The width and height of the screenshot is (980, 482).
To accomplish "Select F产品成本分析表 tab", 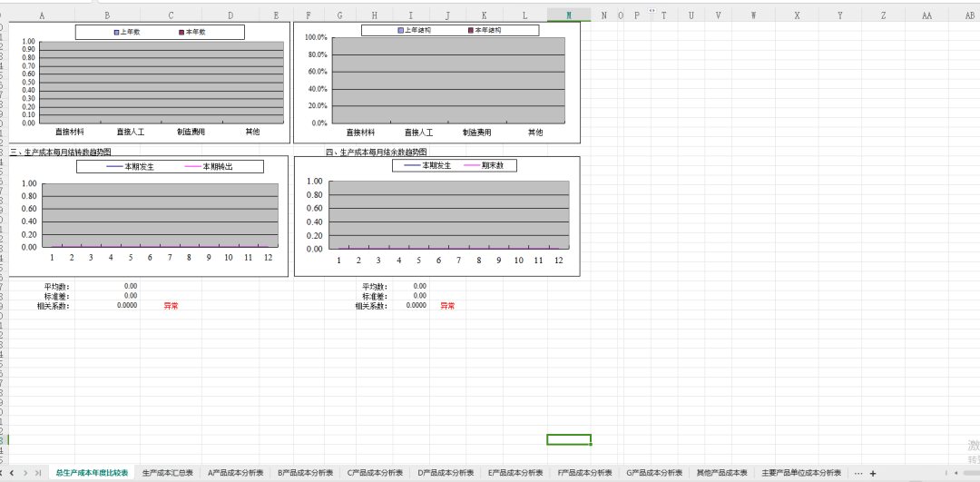I will click(x=585, y=473).
